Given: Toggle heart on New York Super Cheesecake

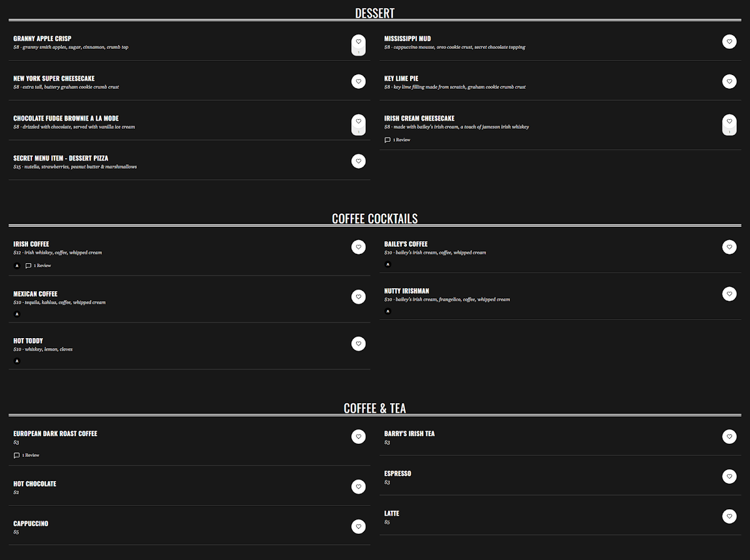Looking at the screenshot, I should coord(358,81).
